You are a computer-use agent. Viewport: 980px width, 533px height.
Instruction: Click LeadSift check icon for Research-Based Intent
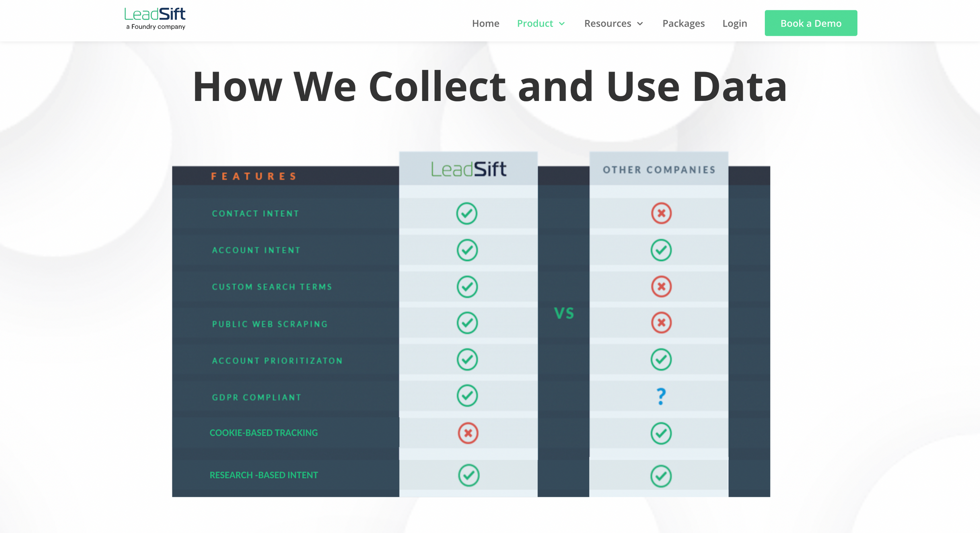click(469, 475)
